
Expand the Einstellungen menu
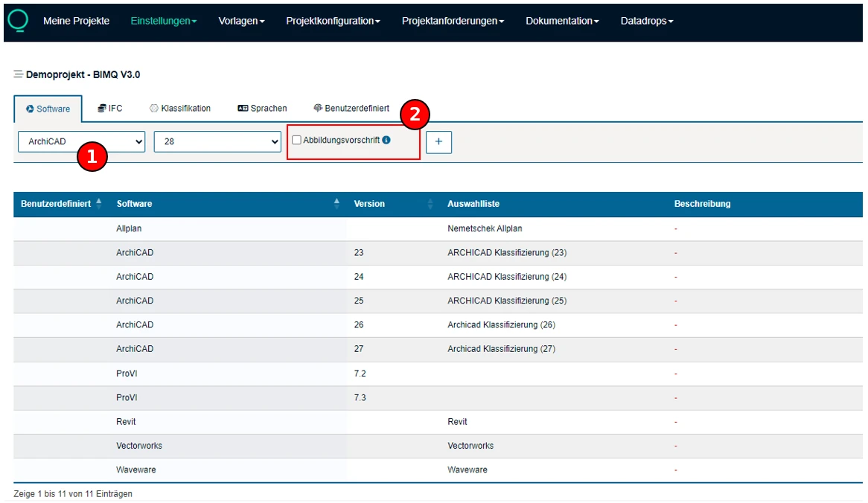tap(163, 21)
